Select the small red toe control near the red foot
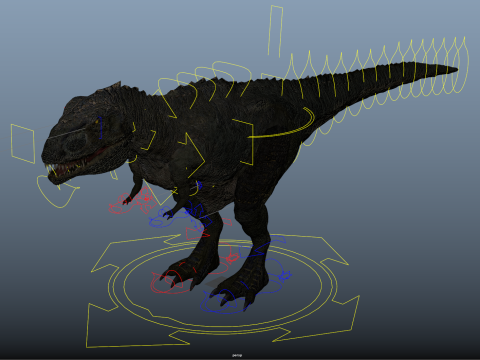The image size is (480, 360). [x=232, y=258]
